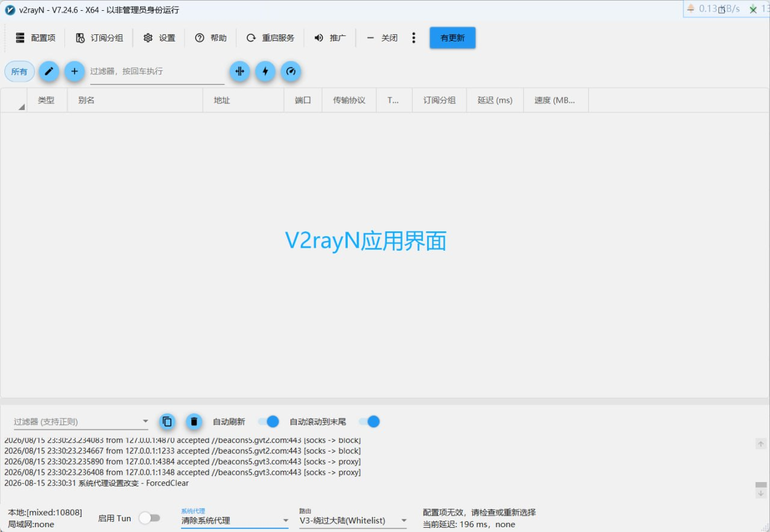Copy the log with the copy icon
Viewport: 770px width, 532px height.
(168, 422)
